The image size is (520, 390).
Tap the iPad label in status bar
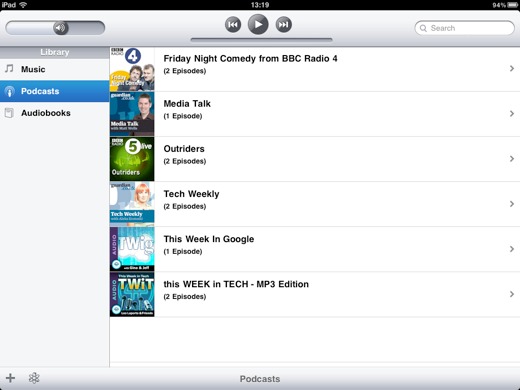coord(9,5)
